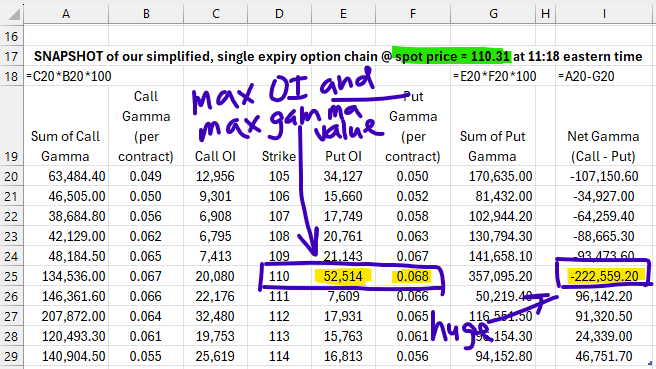Select cell with 42,129.00

pos(66,236)
